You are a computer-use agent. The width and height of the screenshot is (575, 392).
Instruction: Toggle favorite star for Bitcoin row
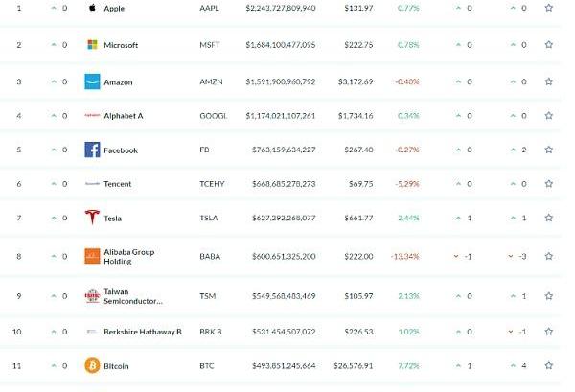549,366
